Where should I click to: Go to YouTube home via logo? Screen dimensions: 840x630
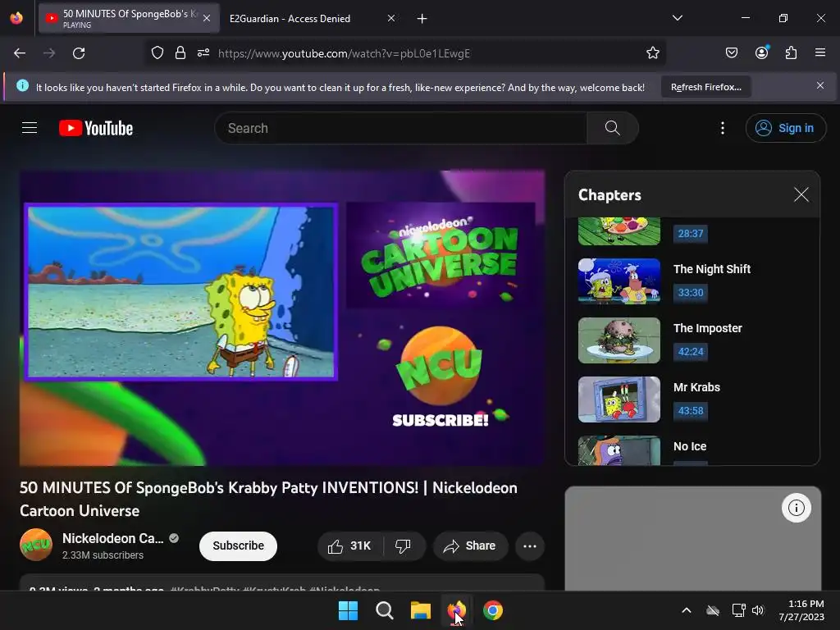click(x=96, y=128)
